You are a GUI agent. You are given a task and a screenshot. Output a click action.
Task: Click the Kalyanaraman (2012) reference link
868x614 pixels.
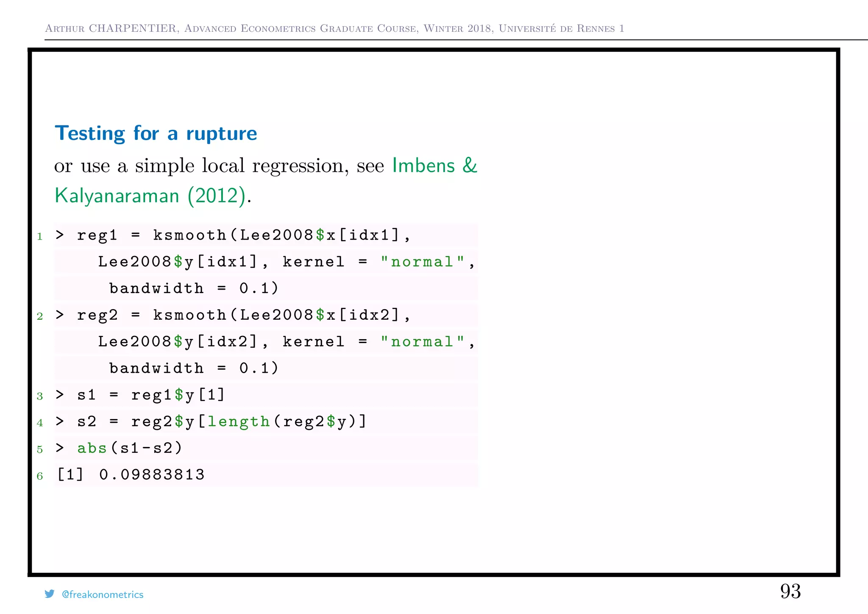(x=150, y=196)
